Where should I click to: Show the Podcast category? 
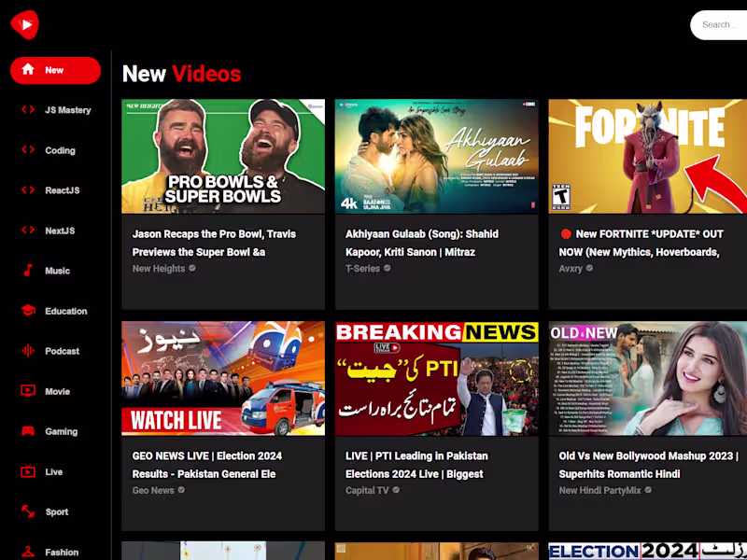click(x=62, y=351)
